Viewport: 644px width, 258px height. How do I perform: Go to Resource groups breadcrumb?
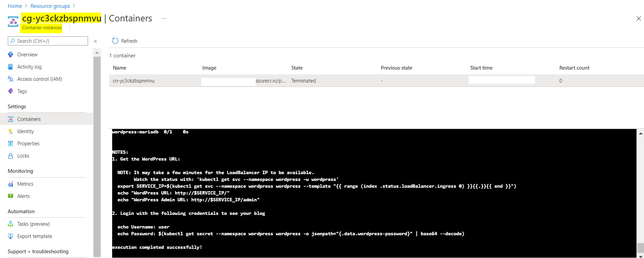point(50,6)
